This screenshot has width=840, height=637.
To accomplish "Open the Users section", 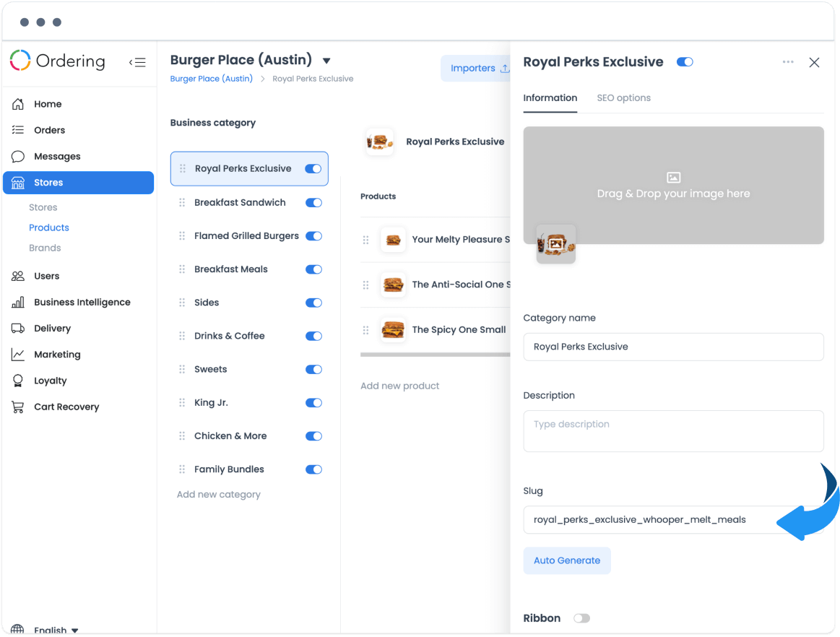I will click(47, 276).
